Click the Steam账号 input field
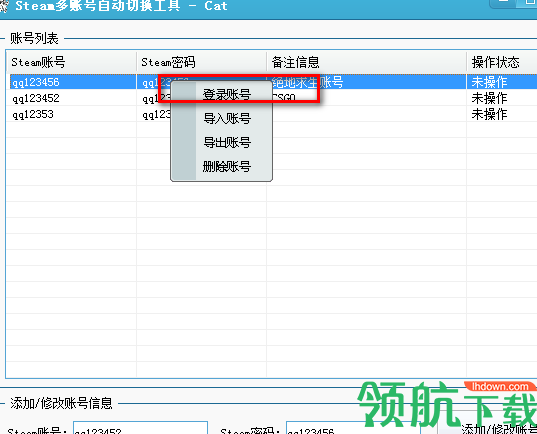 (140, 428)
